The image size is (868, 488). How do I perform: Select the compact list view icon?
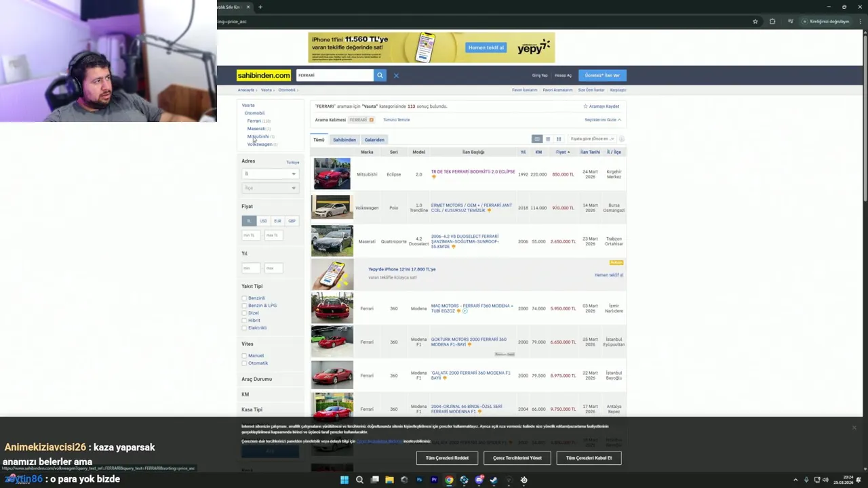[x=548, y=139]
